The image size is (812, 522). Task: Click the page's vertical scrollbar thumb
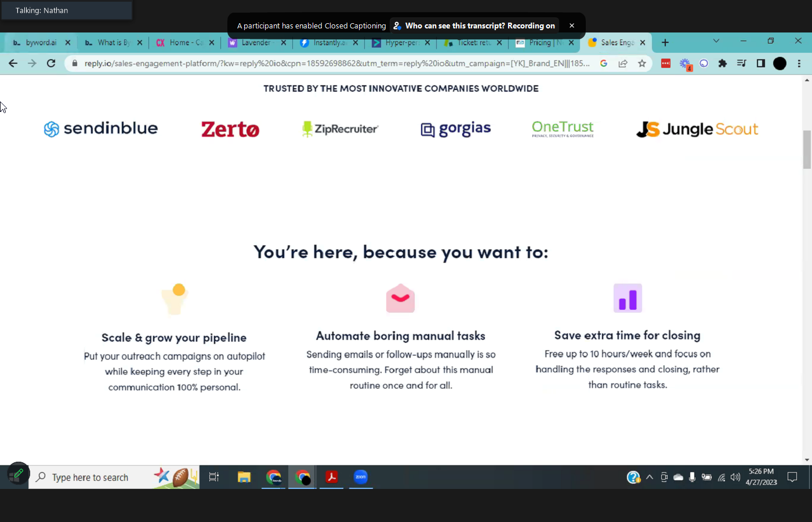click(x=807, y=150)
